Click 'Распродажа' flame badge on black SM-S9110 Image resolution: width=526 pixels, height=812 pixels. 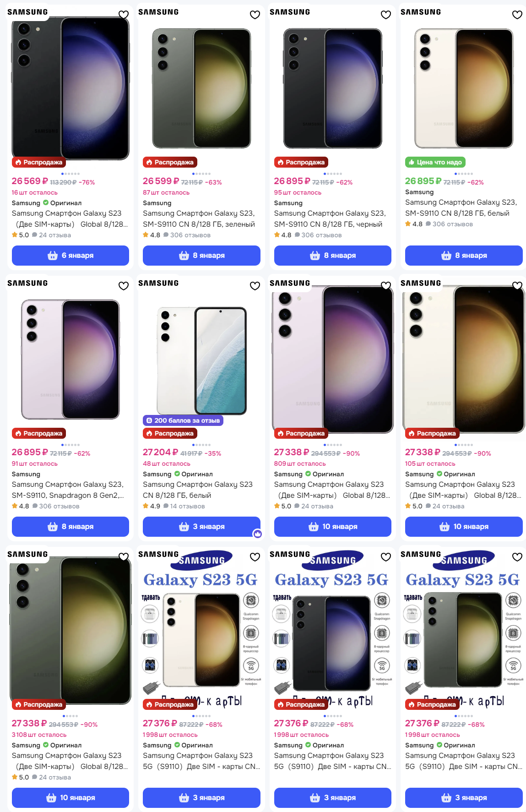[301, 162]
